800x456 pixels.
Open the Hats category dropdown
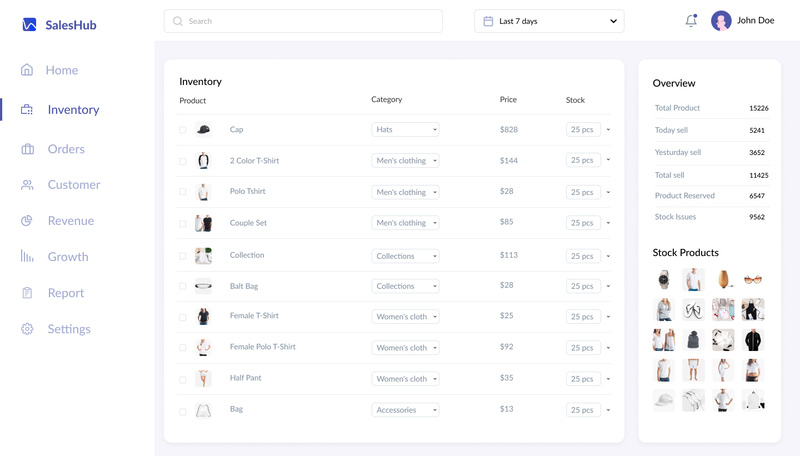406,130
